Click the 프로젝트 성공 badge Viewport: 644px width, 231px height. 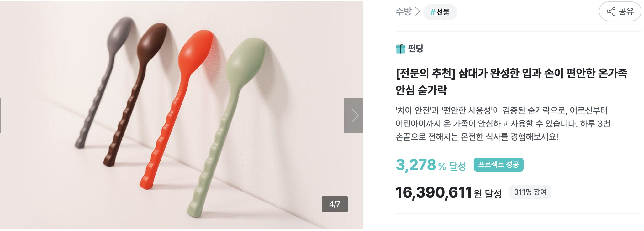[498, 164]
